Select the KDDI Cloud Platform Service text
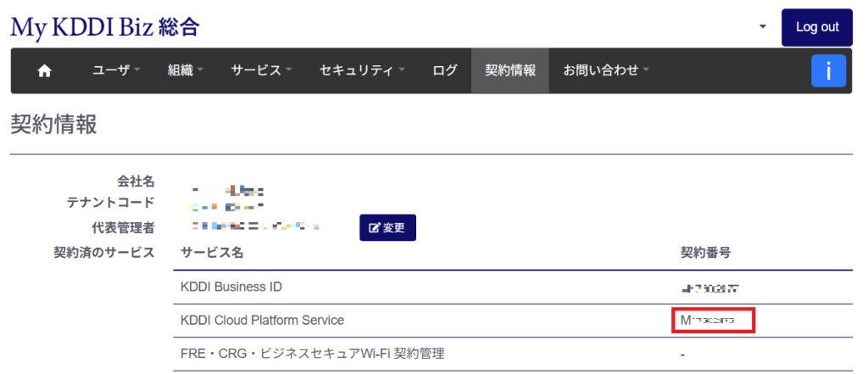868x374 pixels. 263,321
